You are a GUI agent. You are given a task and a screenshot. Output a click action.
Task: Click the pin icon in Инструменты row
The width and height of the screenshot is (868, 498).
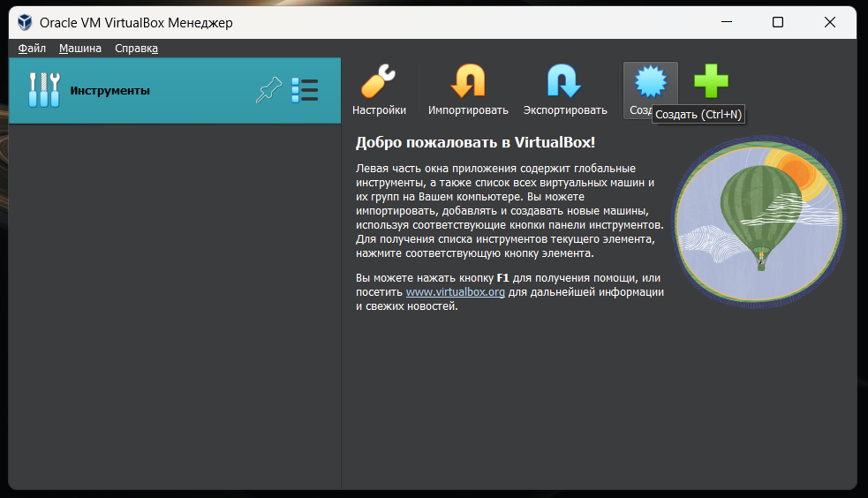tap(268, 90)
